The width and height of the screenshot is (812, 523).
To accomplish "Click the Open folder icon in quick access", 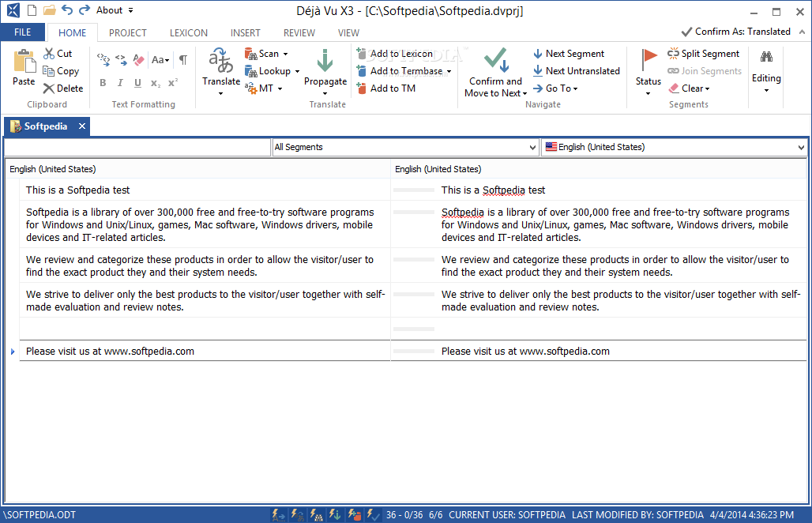I will click(50, 10).
